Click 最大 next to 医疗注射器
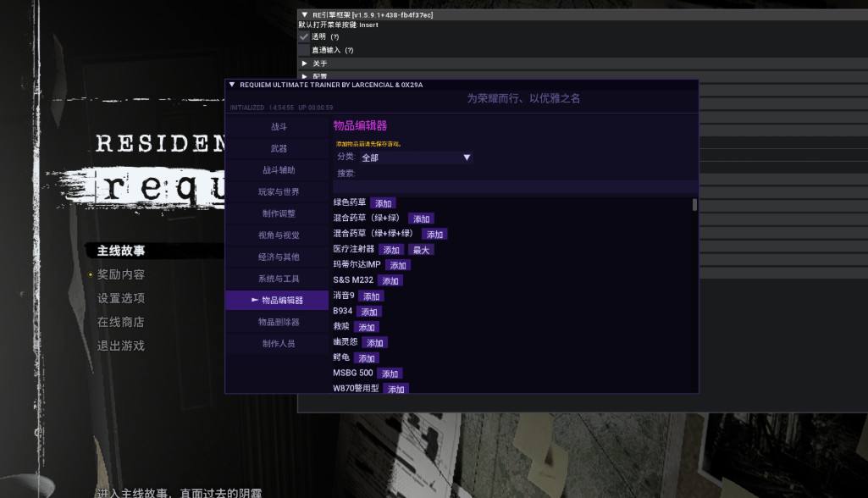The image size is (868, 498). [421, 250]
